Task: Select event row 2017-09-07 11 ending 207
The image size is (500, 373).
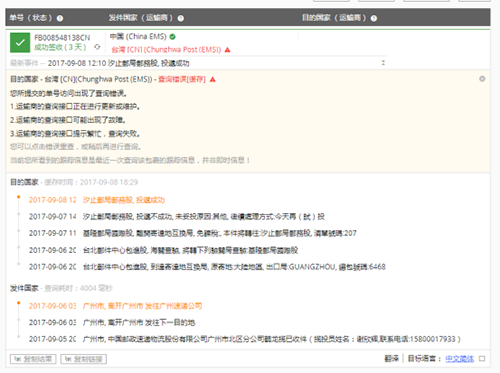Action: click(193, 233)
